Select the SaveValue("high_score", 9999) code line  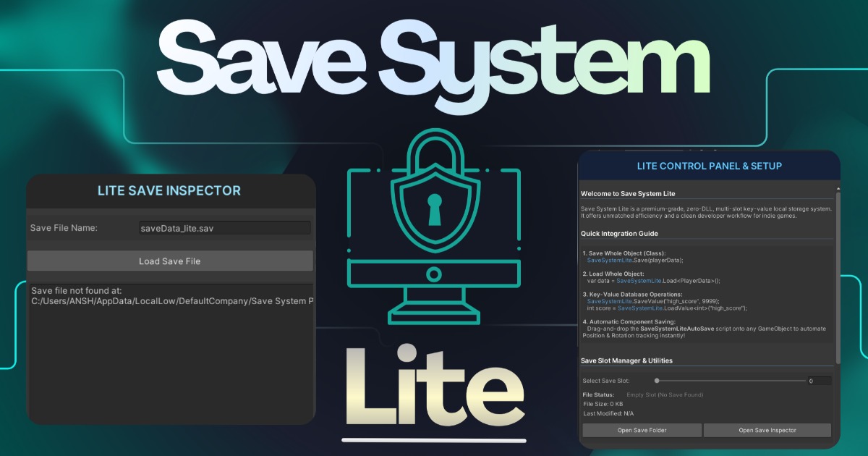pyautogui.click(x=653, y=301)
